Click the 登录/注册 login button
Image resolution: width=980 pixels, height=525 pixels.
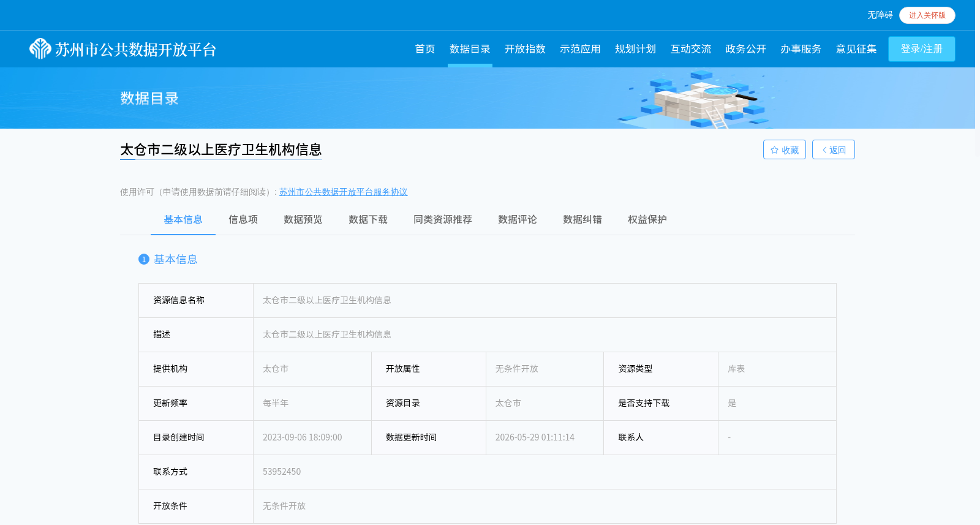[x=921, y=49]
